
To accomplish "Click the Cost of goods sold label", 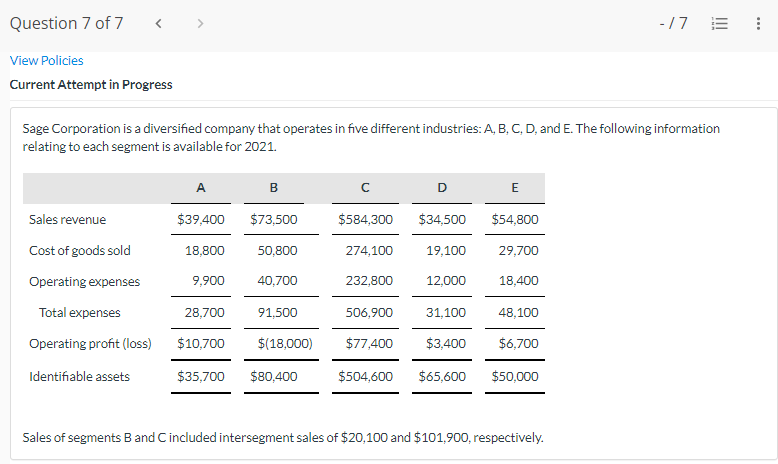I will coord(79,251).
